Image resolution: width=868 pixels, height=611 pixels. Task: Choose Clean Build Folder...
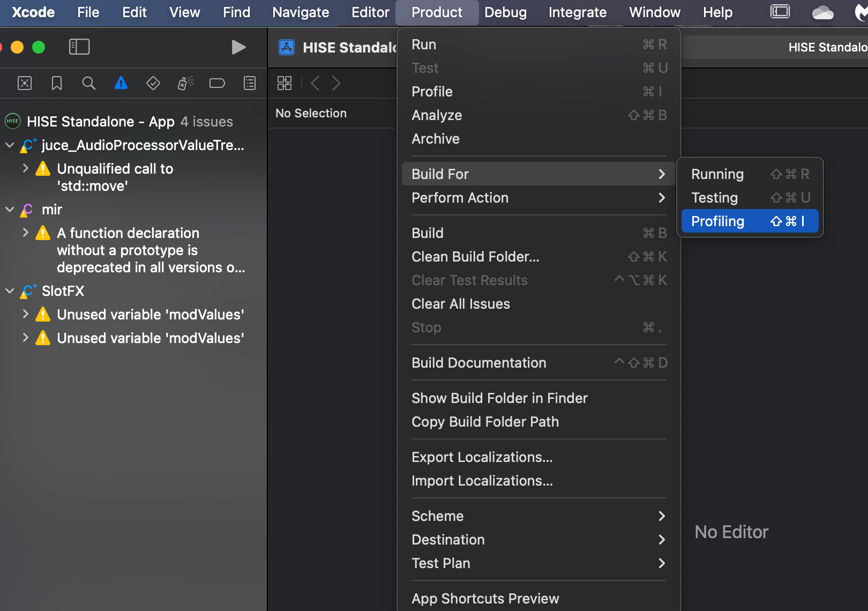(x=539, y=257)
